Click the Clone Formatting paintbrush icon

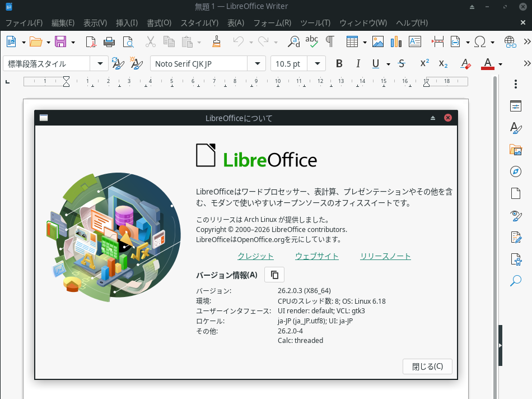[x=217, y=41]
